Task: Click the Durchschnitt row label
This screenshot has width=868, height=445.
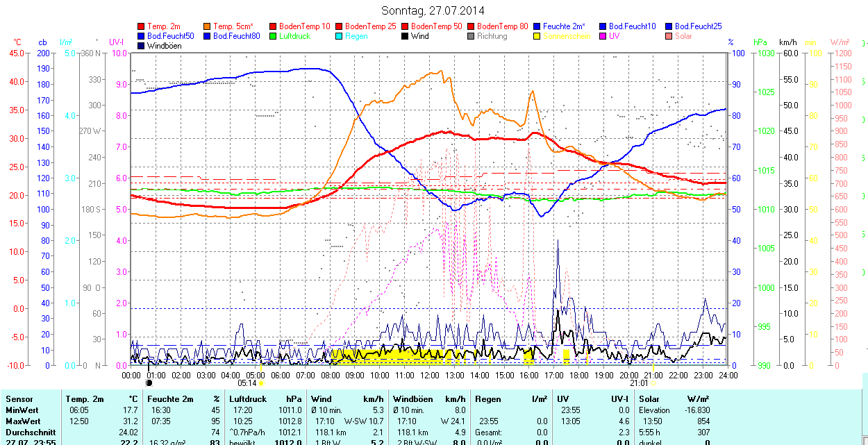Action: pos(31,432)
